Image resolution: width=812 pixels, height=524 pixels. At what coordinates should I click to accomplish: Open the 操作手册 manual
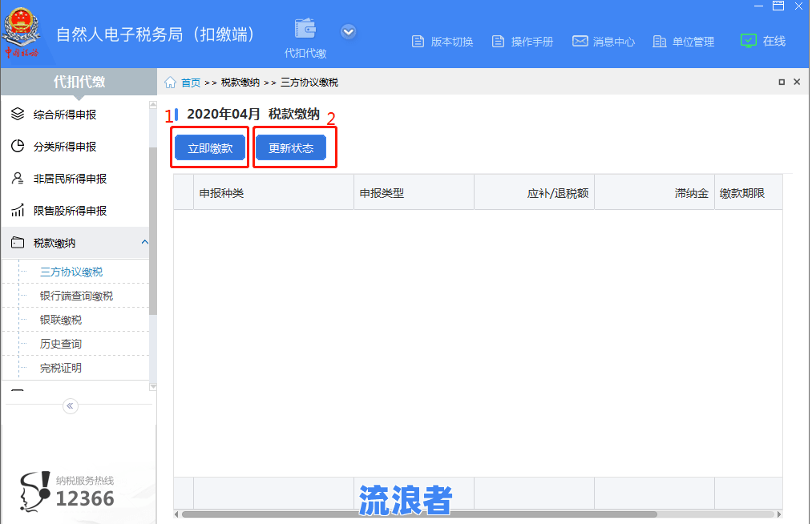(x=522, y=42)
